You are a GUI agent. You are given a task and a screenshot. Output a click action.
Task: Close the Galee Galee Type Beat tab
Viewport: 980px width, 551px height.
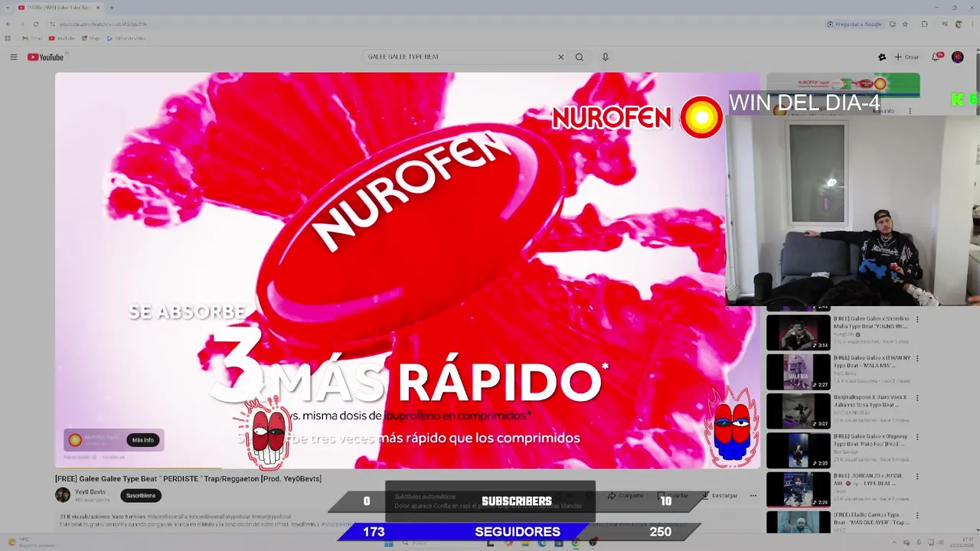[98, 8]
